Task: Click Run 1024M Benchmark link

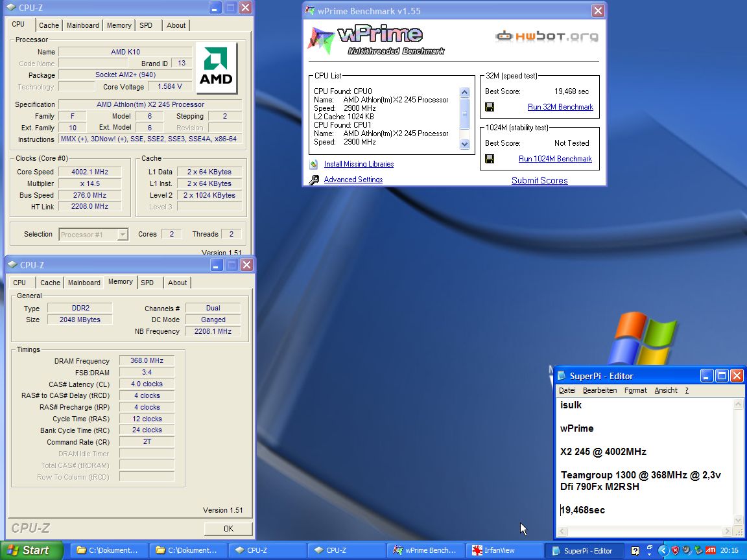Action: 556,159
